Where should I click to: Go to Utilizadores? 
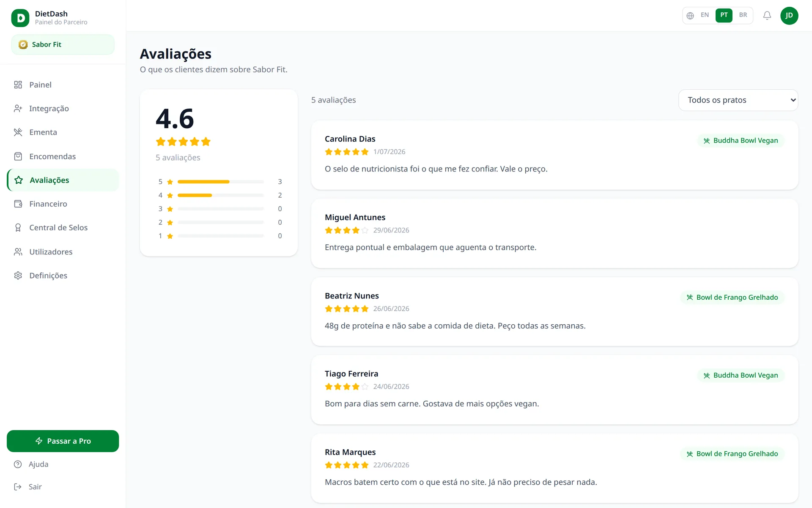point(63,252)
